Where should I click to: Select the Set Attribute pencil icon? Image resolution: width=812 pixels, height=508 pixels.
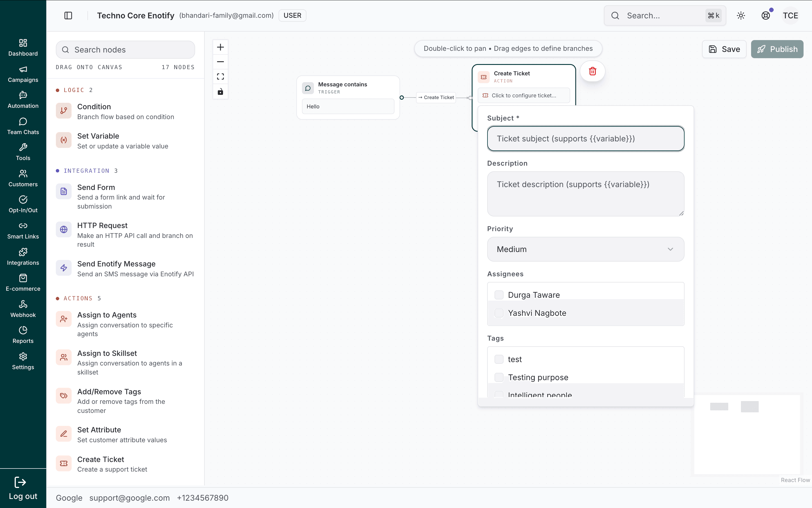64,434
